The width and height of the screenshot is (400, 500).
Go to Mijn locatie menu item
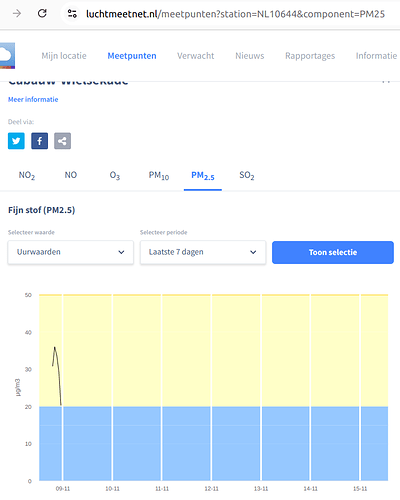(64, 56)
